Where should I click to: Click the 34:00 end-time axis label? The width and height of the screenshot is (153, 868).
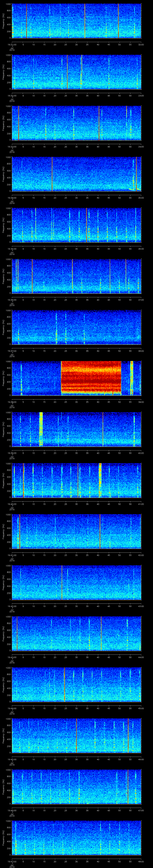click(x=141, y=147)
